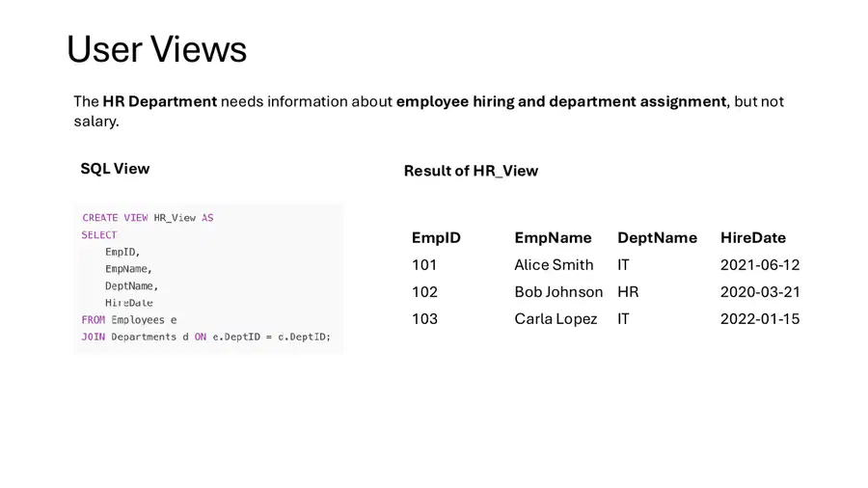Select the HireDate column header

[x=753, y=238]
